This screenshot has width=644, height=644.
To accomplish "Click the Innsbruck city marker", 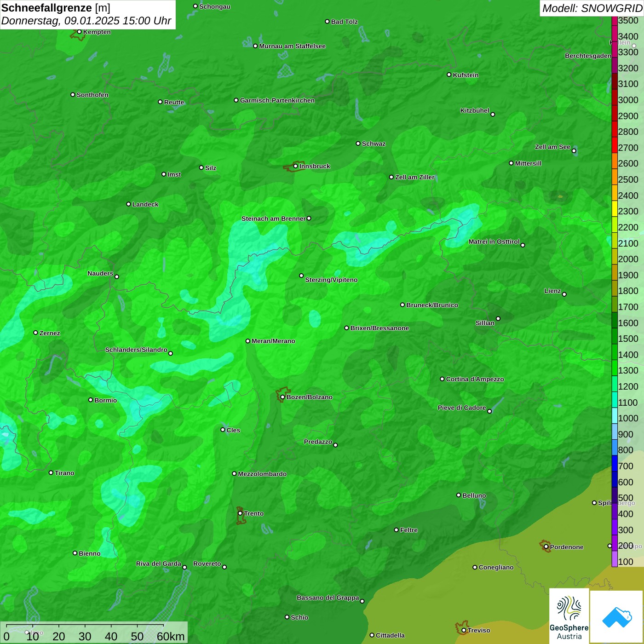I will coord(295,166).
